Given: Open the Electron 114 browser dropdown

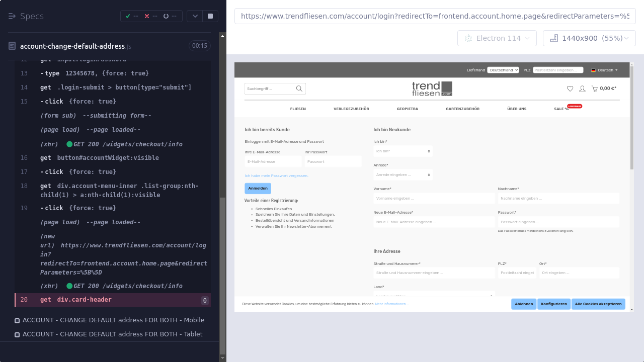Looking at the screenshot, I should click(497, 38).
